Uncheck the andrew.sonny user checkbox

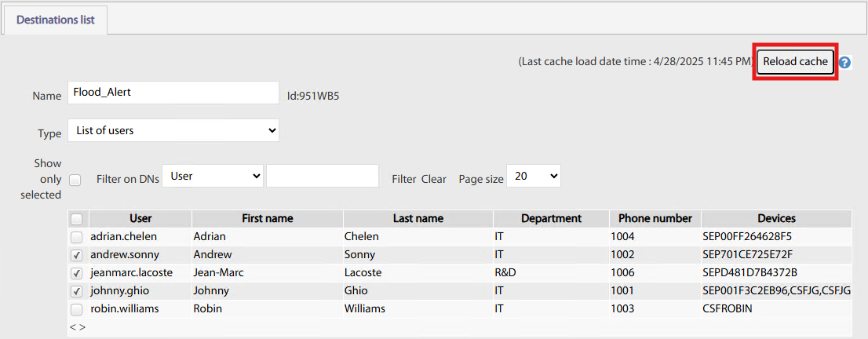77,255
